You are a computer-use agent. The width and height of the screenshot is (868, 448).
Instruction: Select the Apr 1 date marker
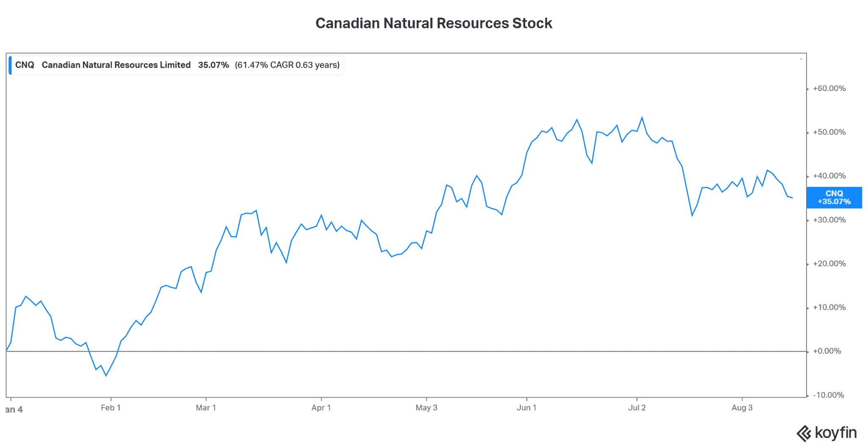coord(321,408)
